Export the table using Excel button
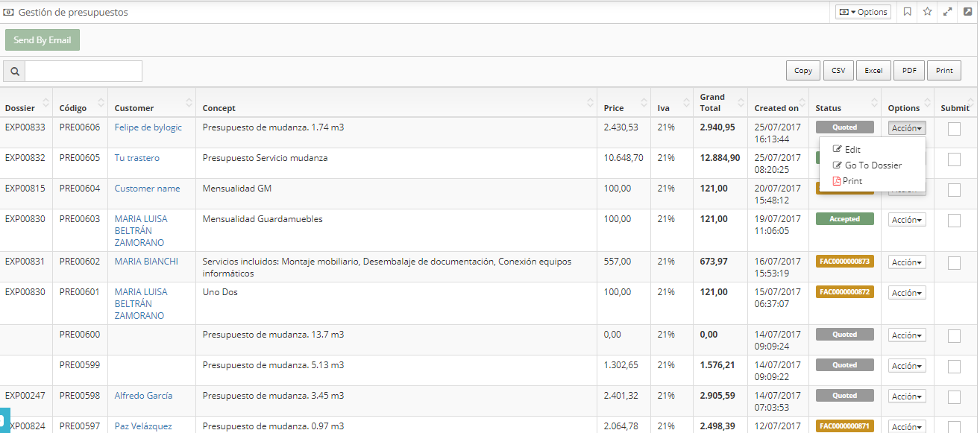 [x=873, y=71]
